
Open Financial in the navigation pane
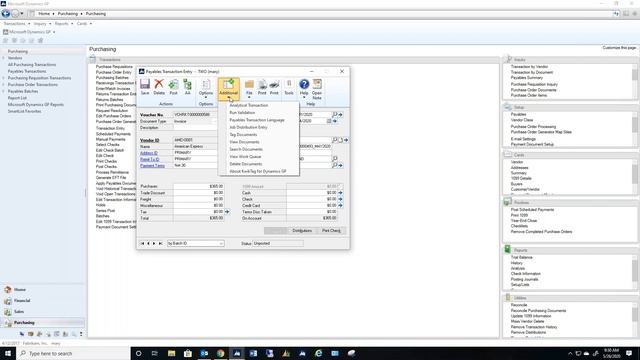pos(22,300)
